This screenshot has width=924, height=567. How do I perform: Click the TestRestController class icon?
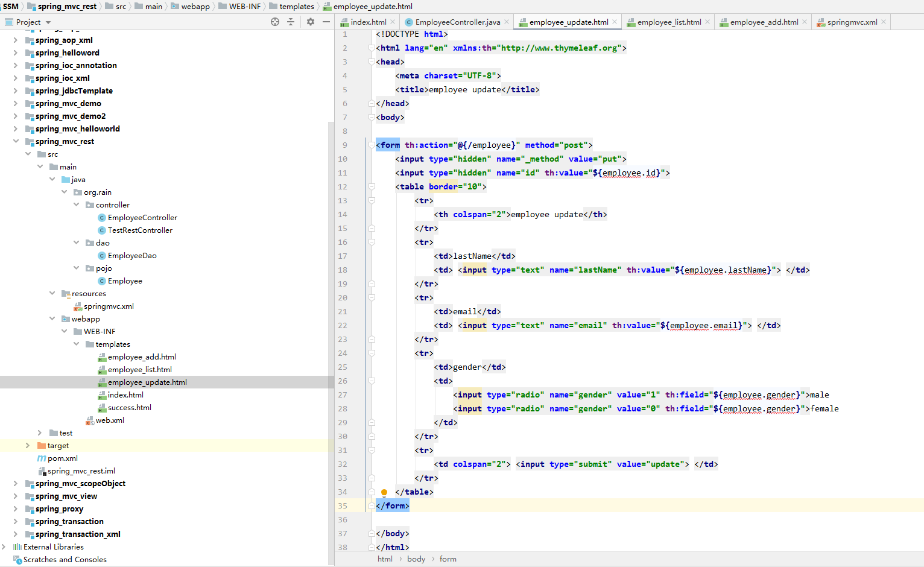pyautogui.click(x=102, y=230)
